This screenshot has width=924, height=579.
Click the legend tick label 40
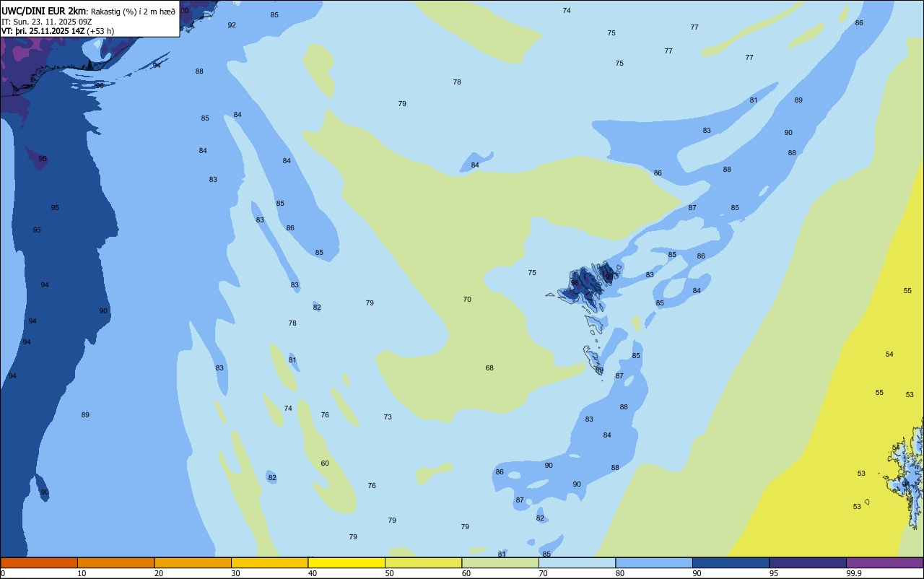[x=313, y=573]
